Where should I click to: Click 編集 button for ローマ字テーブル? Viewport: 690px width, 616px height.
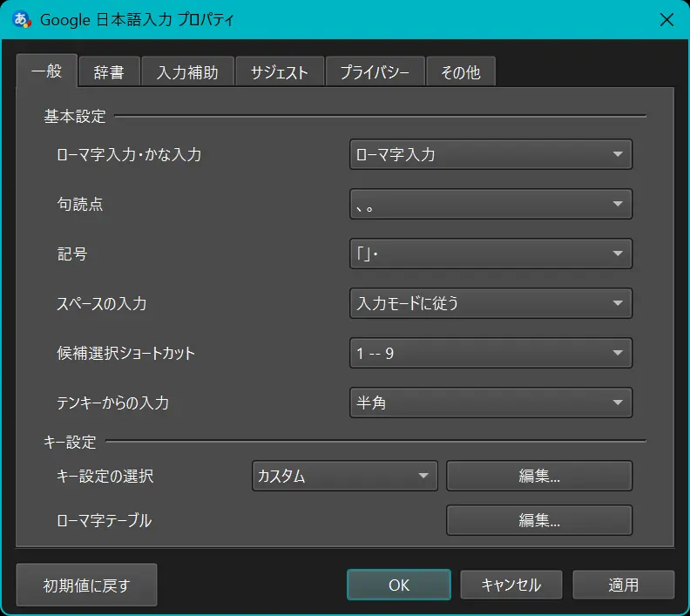pyautogui.click(x=539, y=520)
